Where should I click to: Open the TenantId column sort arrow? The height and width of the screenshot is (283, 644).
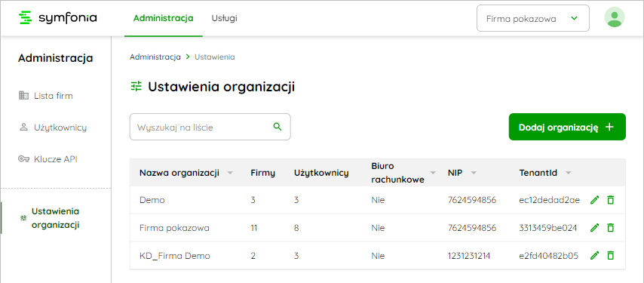click(568, 173)
